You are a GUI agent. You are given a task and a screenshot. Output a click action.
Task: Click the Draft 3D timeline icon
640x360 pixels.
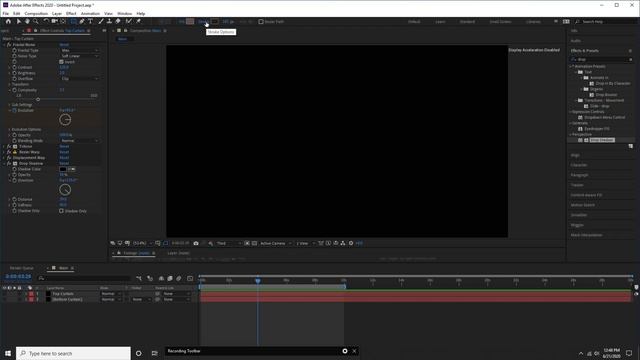coord(150,278)
